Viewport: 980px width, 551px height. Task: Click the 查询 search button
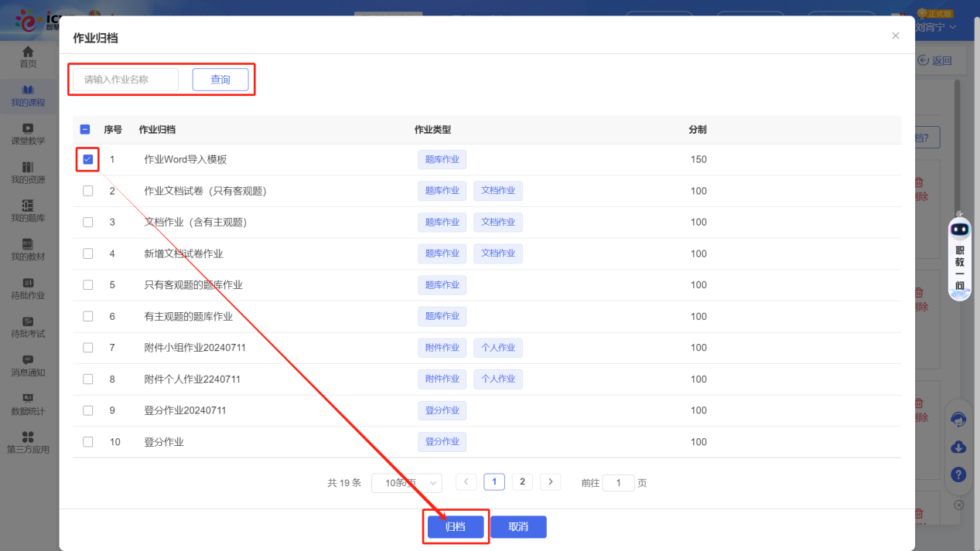220,80
